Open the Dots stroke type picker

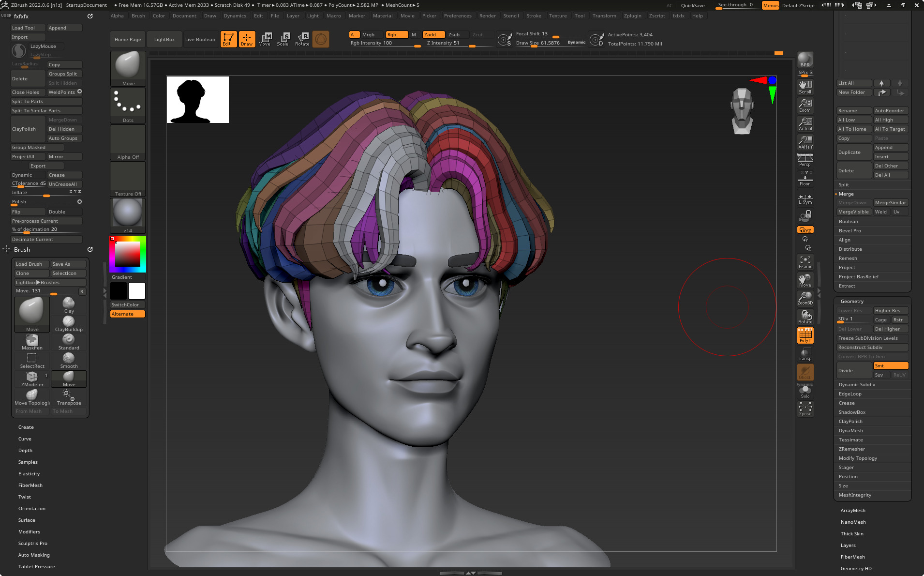pos(128,106)
